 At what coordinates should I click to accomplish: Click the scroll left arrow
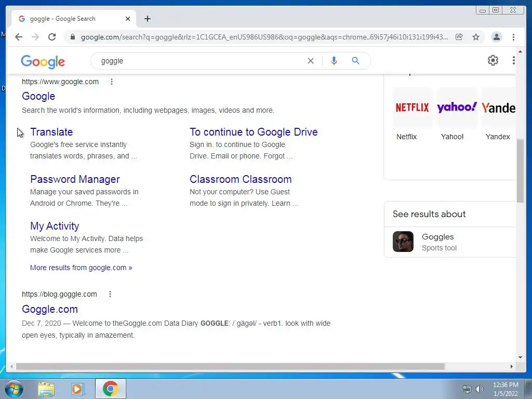(11, 366)
